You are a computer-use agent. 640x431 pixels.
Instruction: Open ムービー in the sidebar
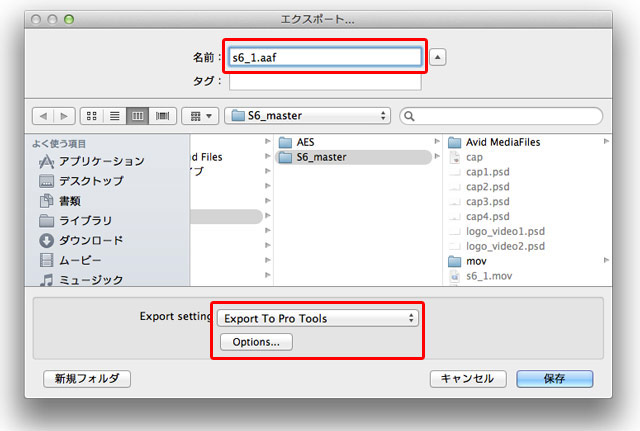[70, 260]
